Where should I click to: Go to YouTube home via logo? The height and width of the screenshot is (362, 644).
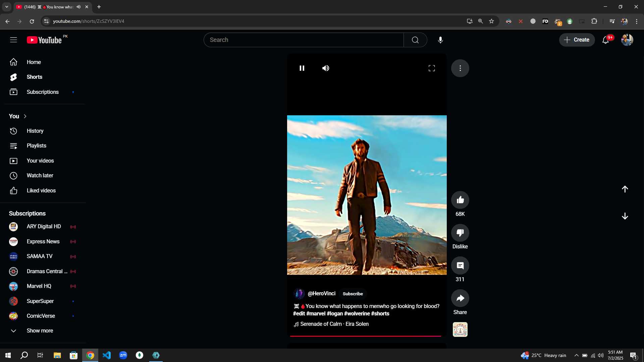pos(44,40)
